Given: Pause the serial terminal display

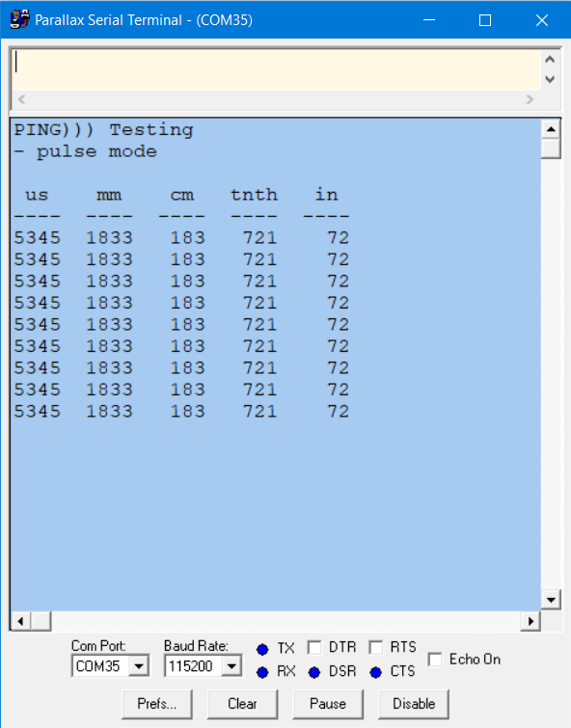Looking at the screenshot, I should 328,704.
